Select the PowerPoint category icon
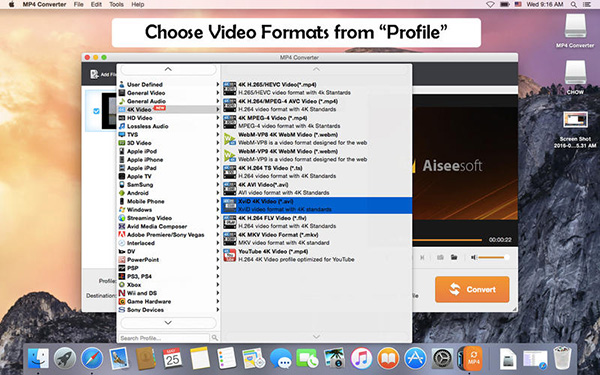Viewport: 600px width, 375px height. (122, 260)
